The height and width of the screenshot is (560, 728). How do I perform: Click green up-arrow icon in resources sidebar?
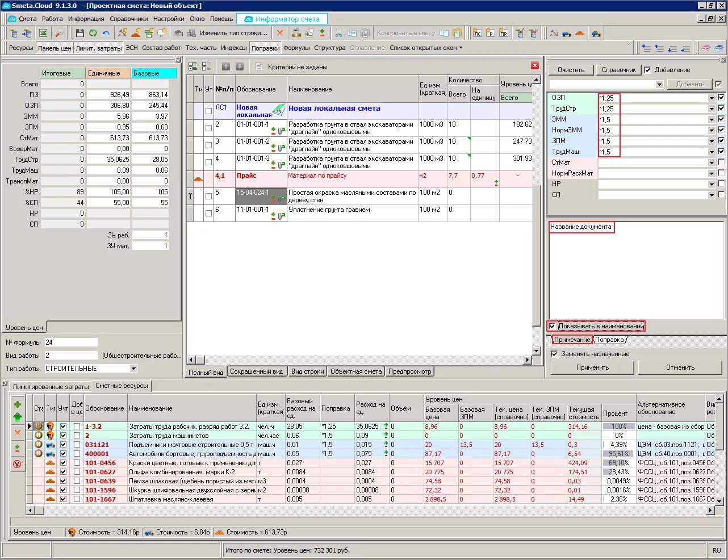click(18, 417)
